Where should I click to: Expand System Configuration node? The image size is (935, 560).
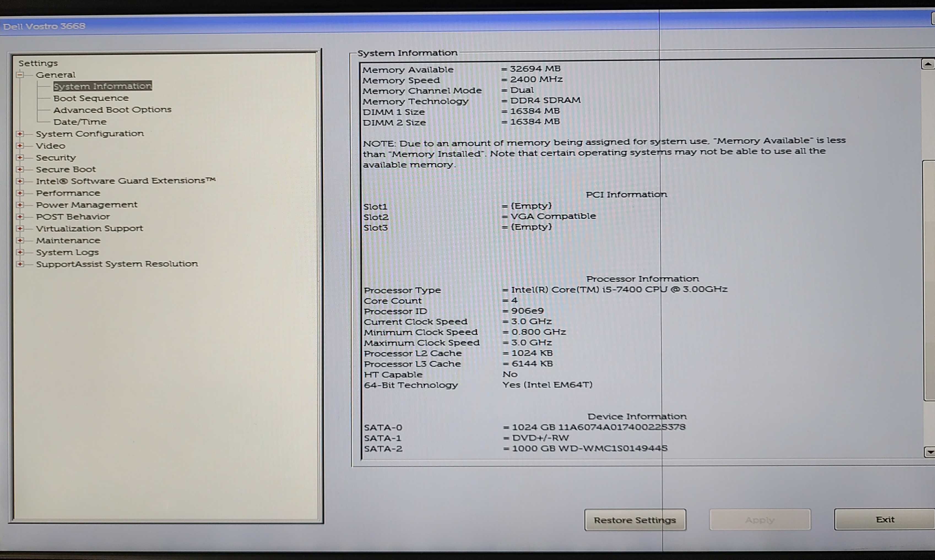click(20, 134)
